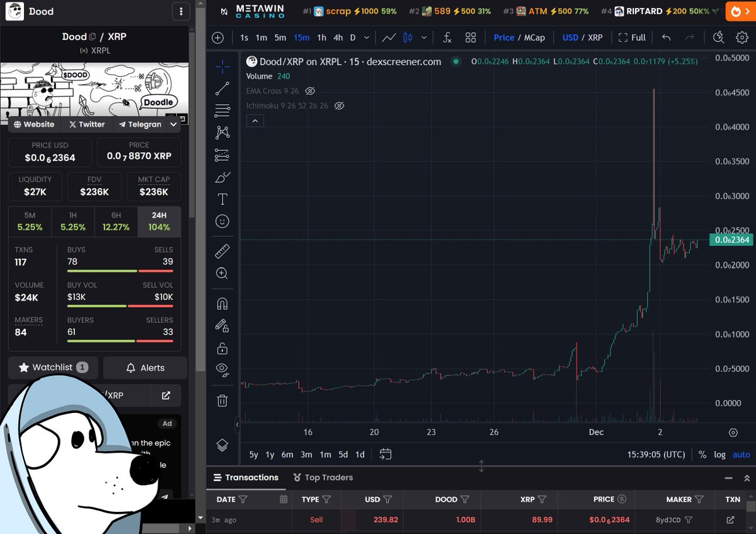Filter transactions by USD amount
Viewport: 756px width, 534px height.
(x=387, y=499)
